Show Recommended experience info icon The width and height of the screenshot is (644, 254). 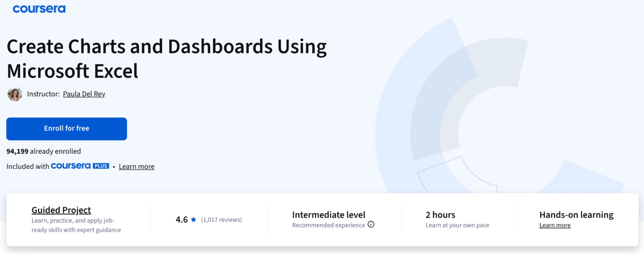point(371,224)
